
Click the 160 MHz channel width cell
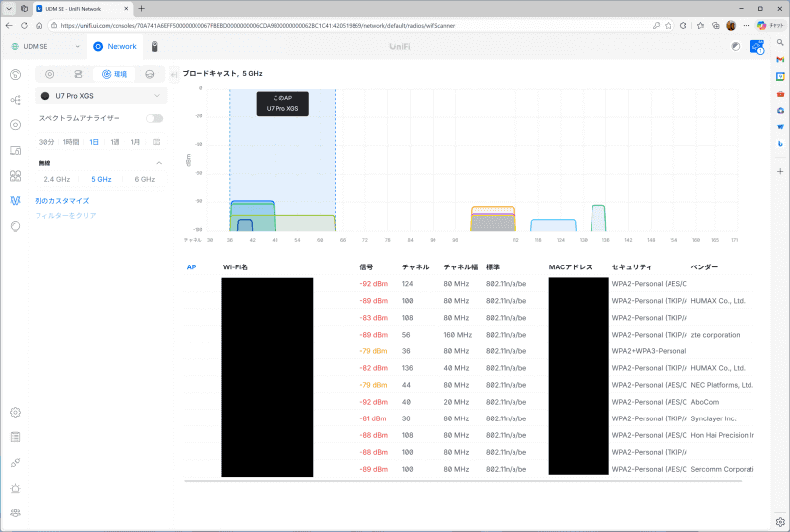(x=458, y=335)
